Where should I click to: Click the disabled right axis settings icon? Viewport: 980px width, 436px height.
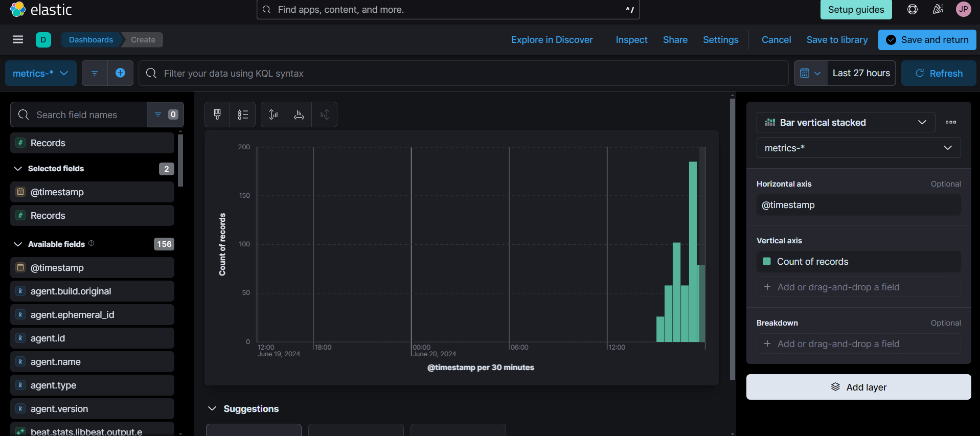(x=325, y=114)
